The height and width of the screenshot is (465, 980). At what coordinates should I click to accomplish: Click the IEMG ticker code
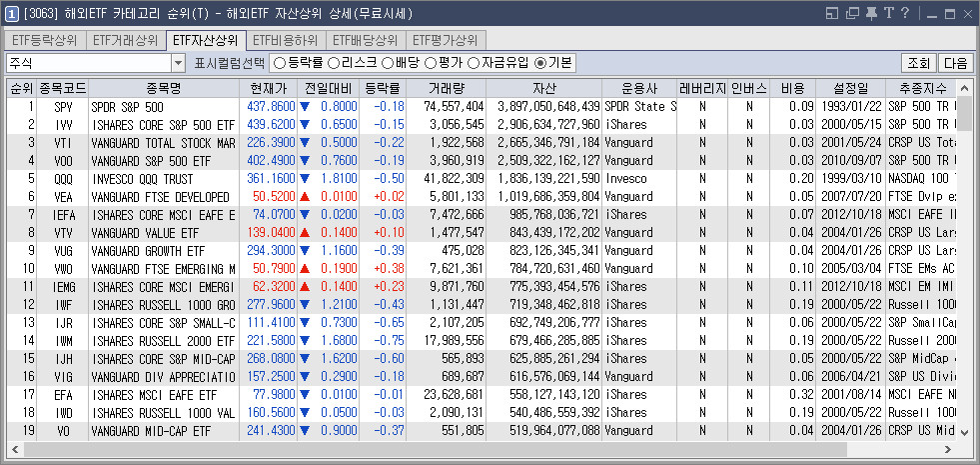click(63, 287)
